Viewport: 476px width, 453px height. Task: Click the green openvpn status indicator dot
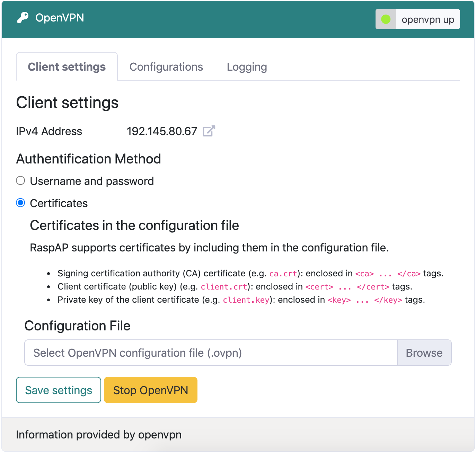click(x=386, y=19)
